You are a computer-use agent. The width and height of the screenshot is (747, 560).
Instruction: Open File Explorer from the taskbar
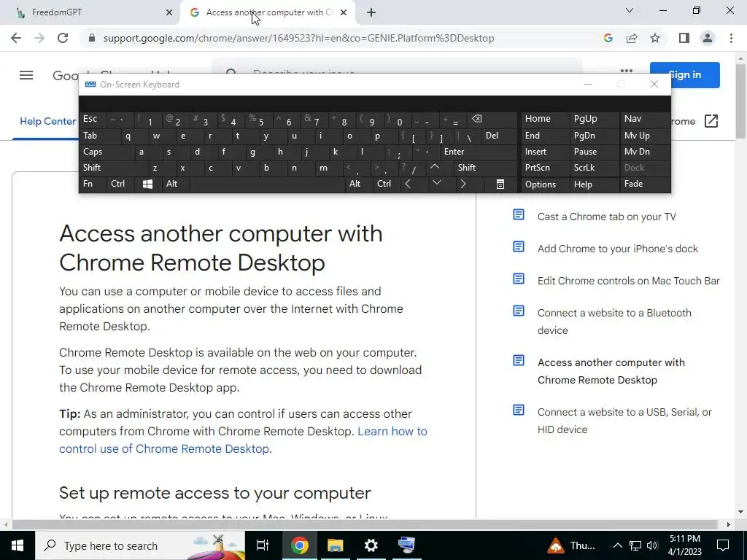point(336,545)
